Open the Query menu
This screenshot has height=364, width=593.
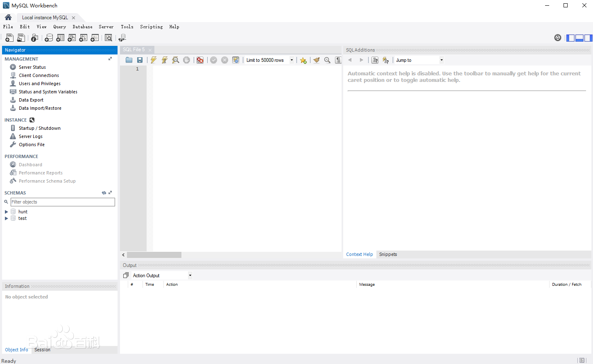coord(60,27)
